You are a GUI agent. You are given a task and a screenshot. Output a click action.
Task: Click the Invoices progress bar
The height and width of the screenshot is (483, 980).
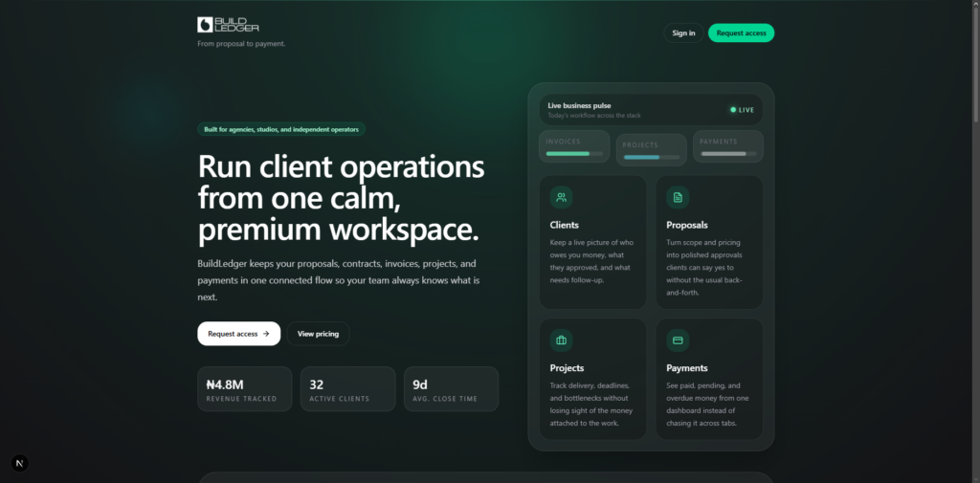[x=574, y=153]
